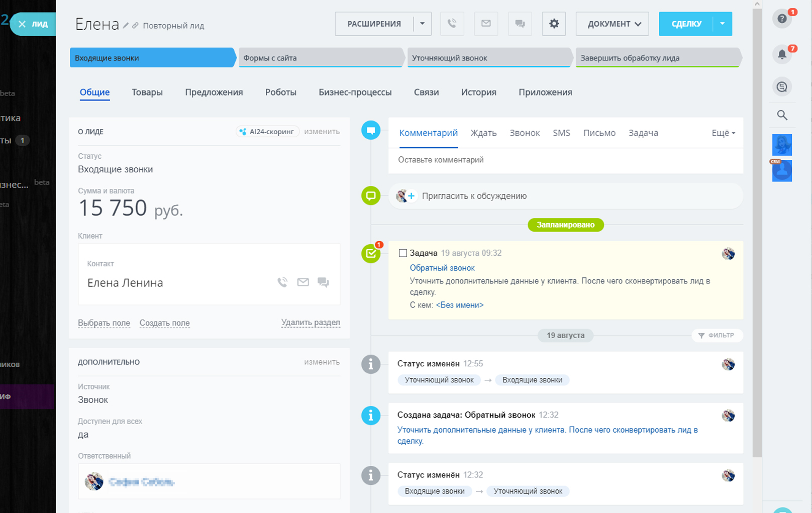
Task: Click the search magnifier in right sidebar
Action: tap(782, 115)
